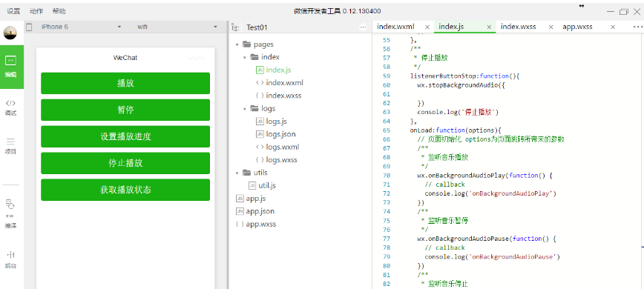Click the JS icon of app.js
644x289 pixels.
click(240, 199)
